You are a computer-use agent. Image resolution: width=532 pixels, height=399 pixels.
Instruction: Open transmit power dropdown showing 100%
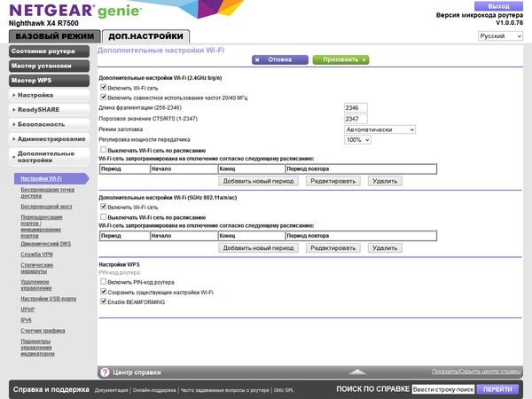357,140
